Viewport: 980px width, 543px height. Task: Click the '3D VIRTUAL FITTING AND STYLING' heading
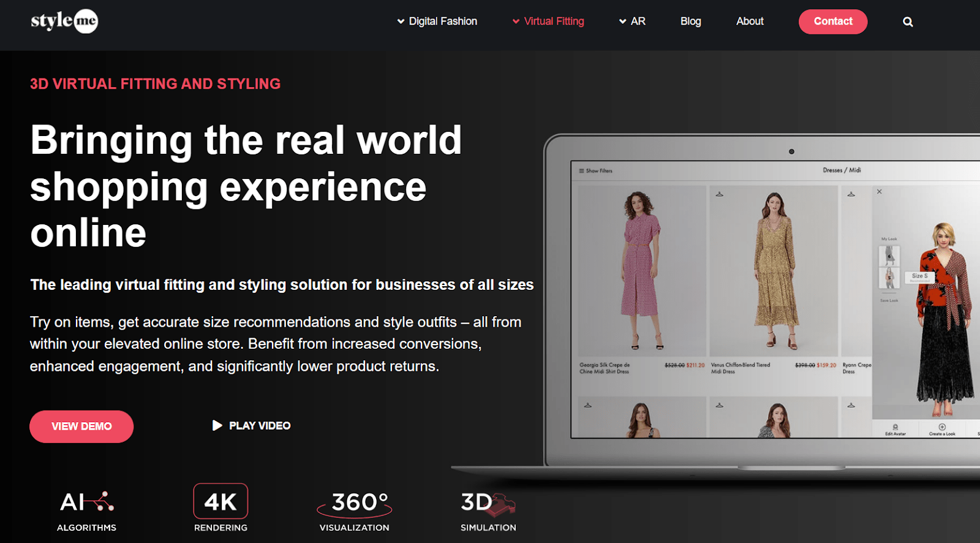[156, 84]
